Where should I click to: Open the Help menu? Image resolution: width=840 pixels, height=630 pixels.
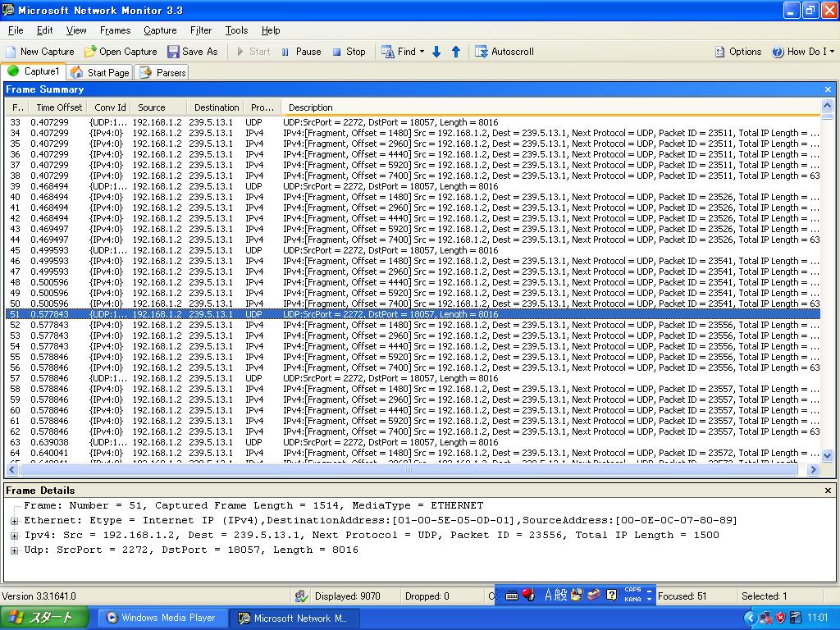pyautogui.click(x=271, y=30)
